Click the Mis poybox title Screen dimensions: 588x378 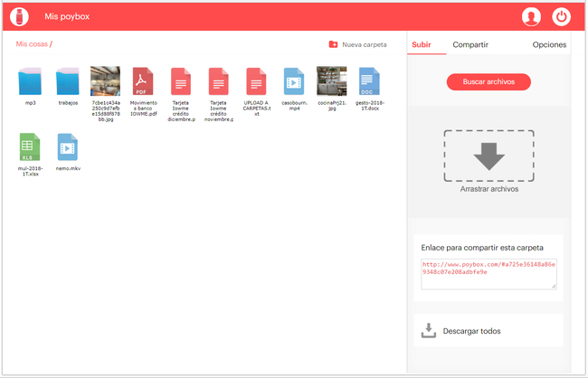tap(67, 16)
